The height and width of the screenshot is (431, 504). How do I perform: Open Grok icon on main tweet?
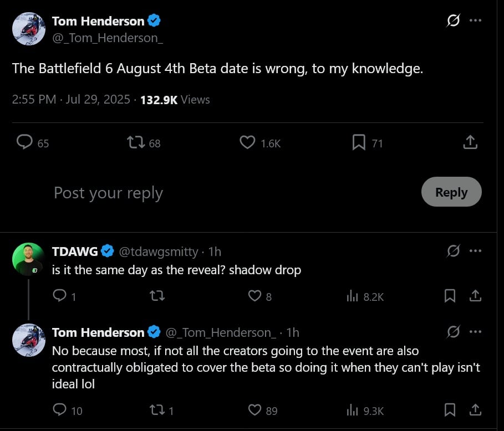453,20
